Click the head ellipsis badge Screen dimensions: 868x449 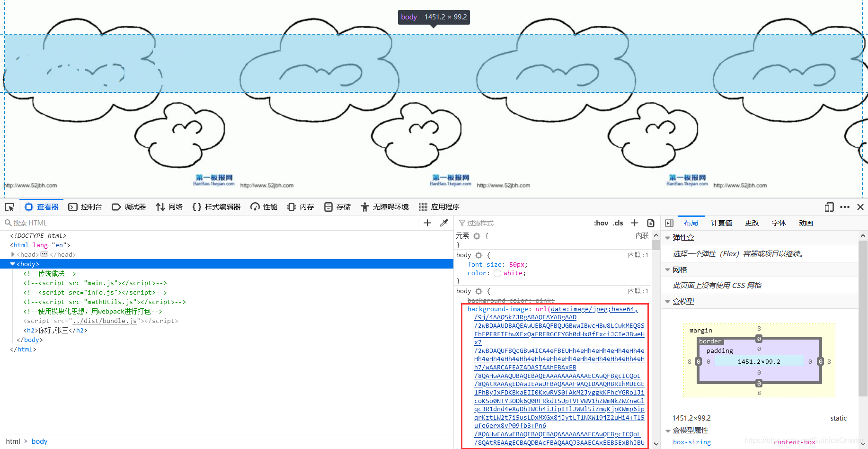44,254
